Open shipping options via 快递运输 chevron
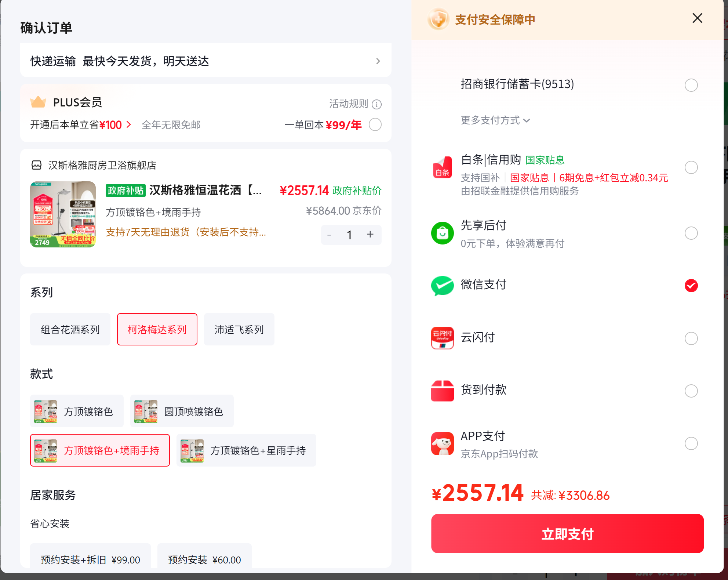728x580 pixels. [x=378, y=61]
